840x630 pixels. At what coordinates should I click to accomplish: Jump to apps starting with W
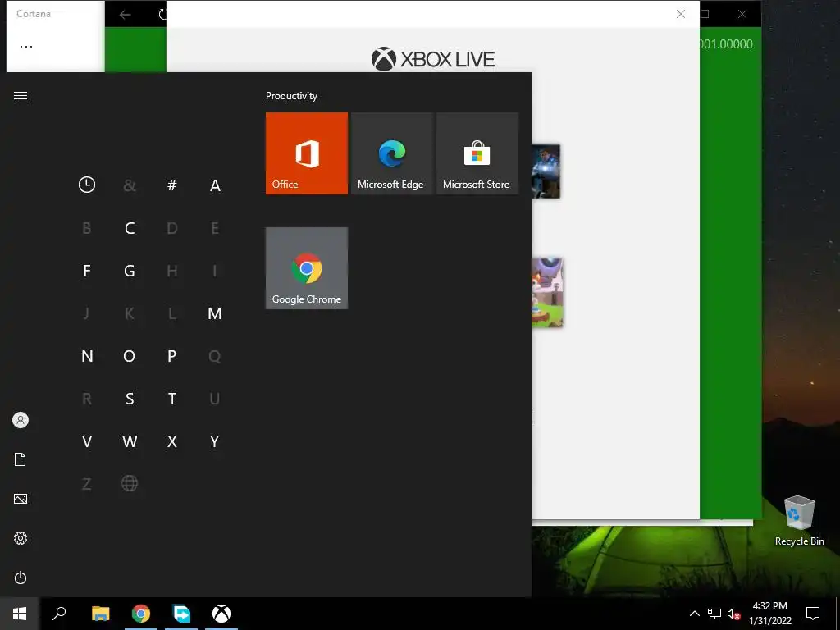click(x=130, y=441)
